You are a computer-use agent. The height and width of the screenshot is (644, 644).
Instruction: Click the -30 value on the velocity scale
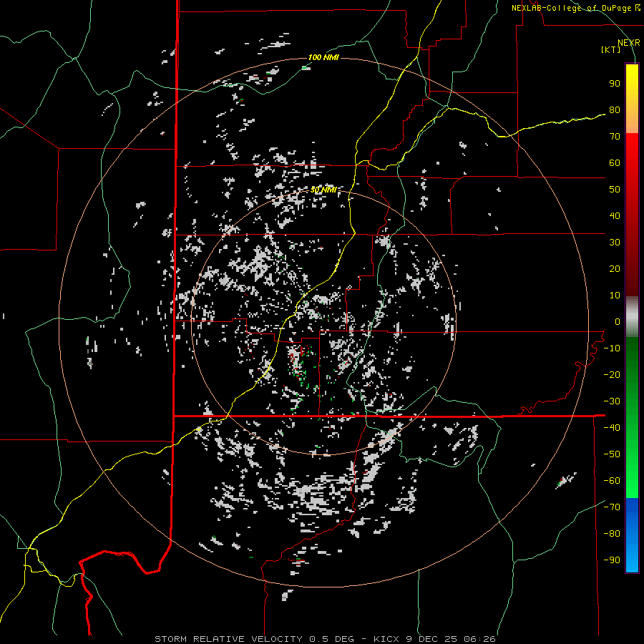point(612,401)
